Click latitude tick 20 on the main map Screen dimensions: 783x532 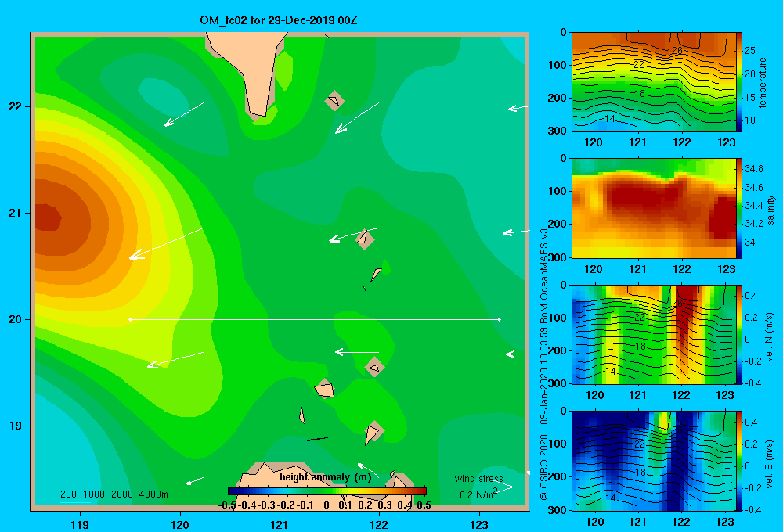point(16,319)
